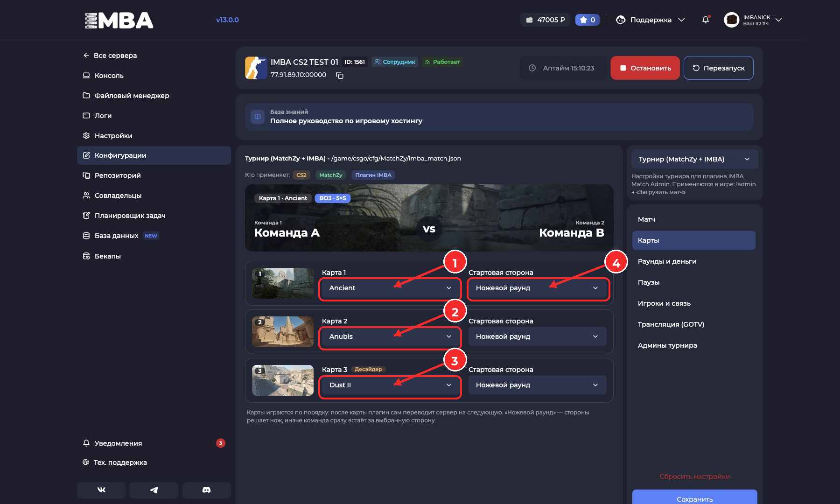Switch to Трансляция (GOTV) tab
The width and height of the screenshot is (840, 504).
[694, 324]
